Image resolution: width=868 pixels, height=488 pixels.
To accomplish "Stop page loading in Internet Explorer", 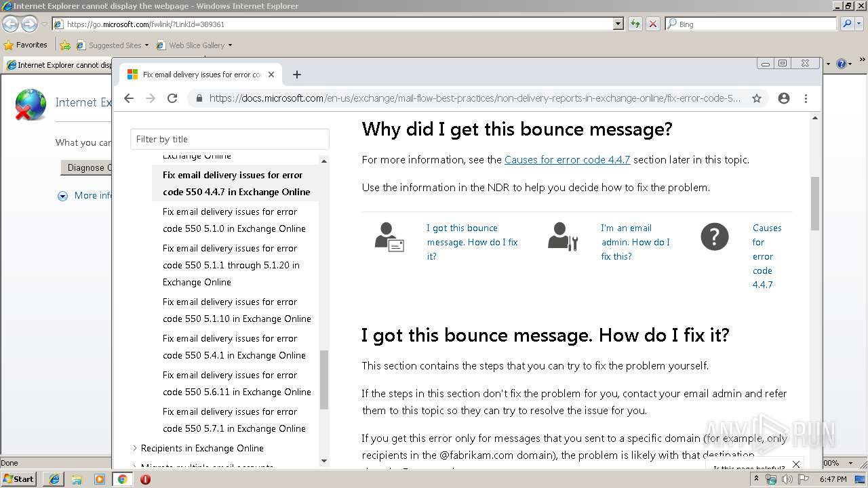I will point(652,24).
